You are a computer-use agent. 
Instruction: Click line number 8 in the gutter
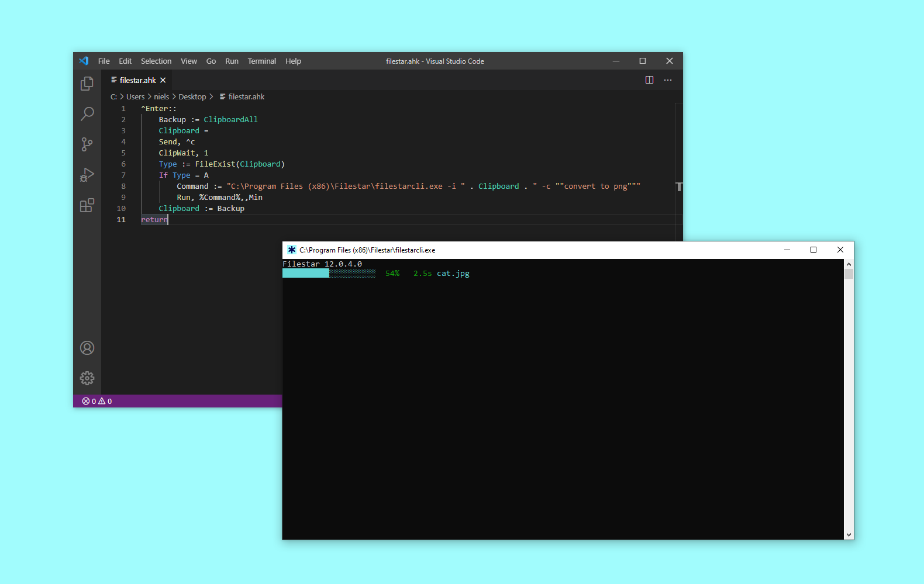123,186
